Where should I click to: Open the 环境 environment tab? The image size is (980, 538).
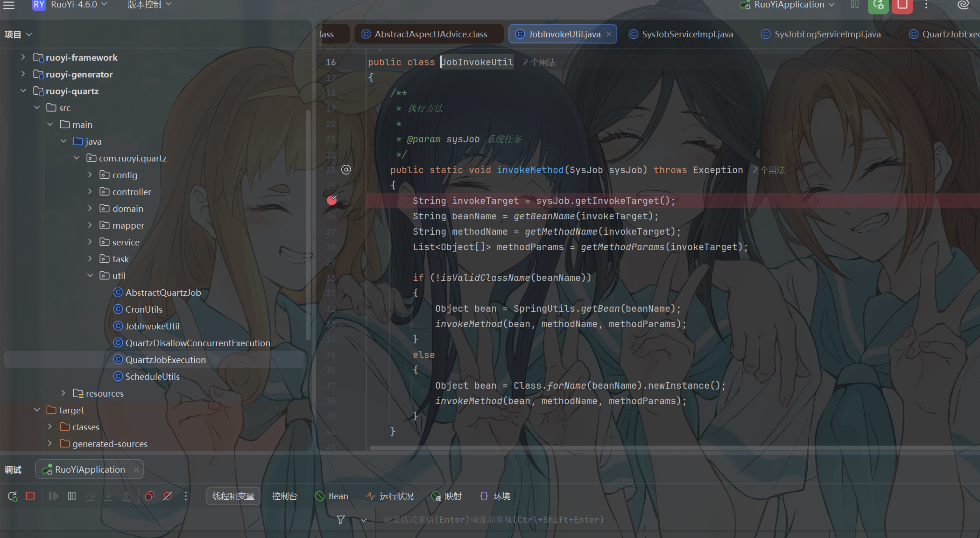point(495,496)
